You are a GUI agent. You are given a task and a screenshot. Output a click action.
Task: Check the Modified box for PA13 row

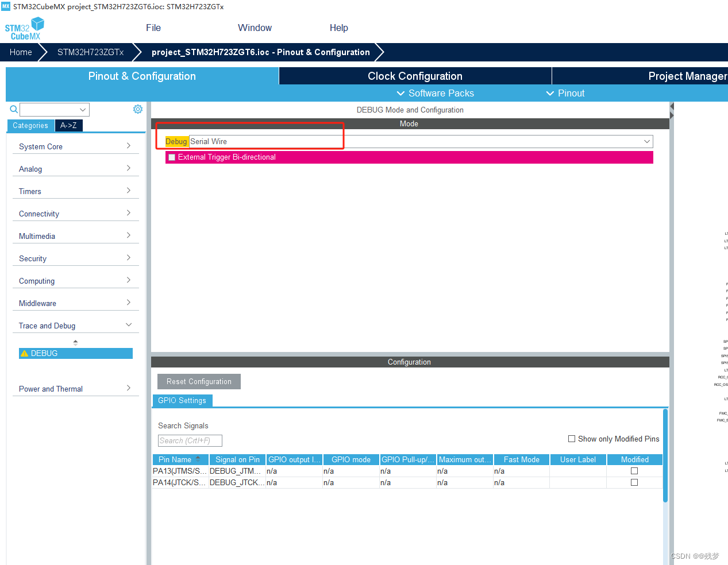click(634, 471)
